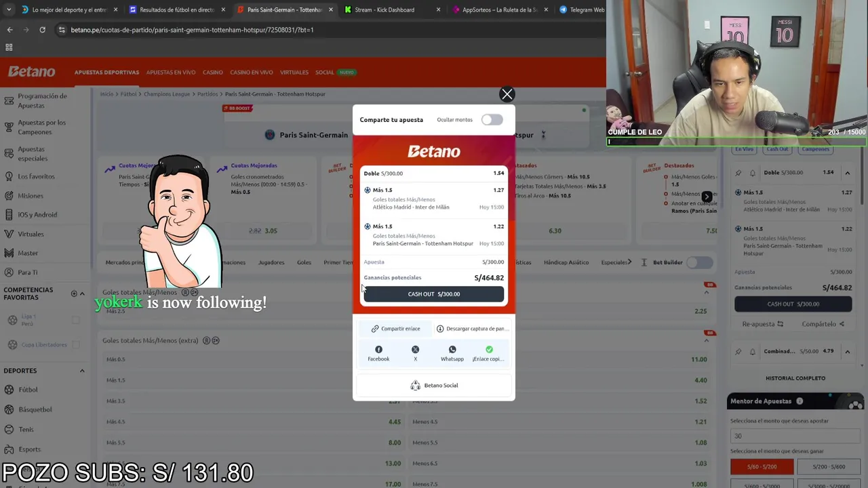Select the Cash Out filter in bet panel

[x=777, y=149]
